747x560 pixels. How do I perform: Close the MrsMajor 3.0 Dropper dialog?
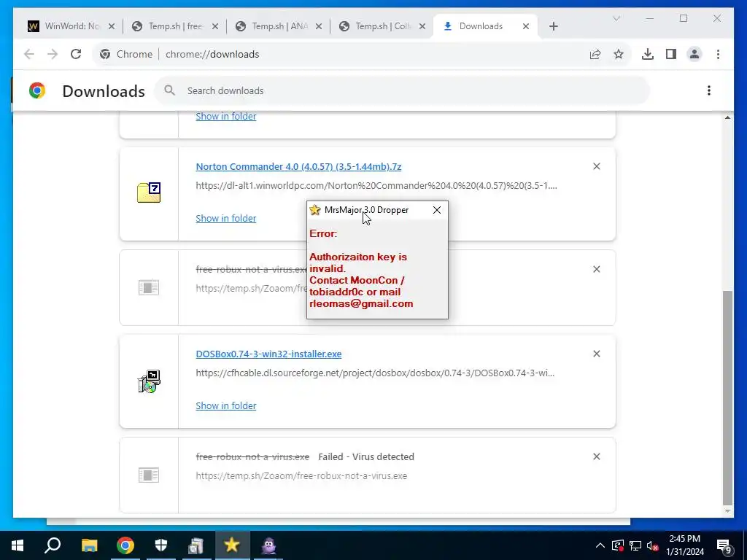(x=437, y=210)
